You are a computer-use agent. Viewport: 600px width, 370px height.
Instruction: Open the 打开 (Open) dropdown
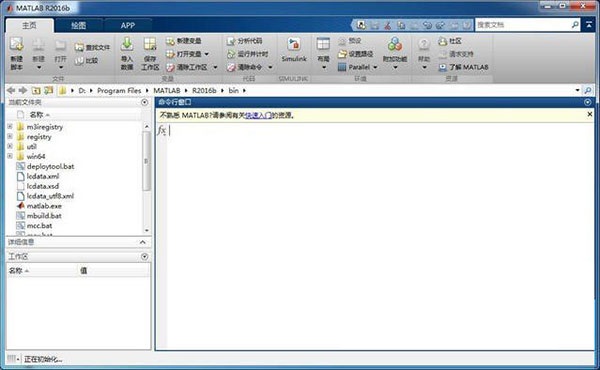60,67
